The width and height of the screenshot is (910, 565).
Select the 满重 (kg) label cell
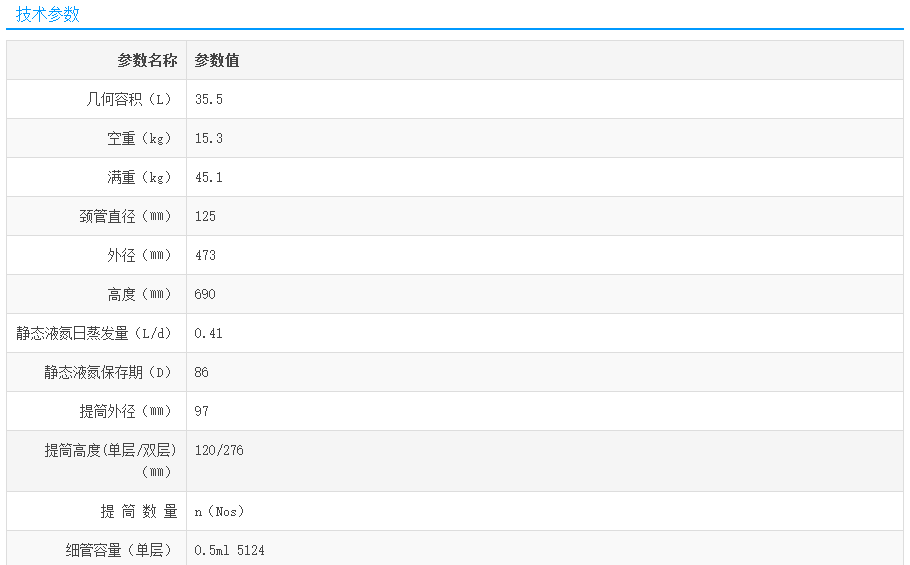pyautogui.click(x=139, y=177)
